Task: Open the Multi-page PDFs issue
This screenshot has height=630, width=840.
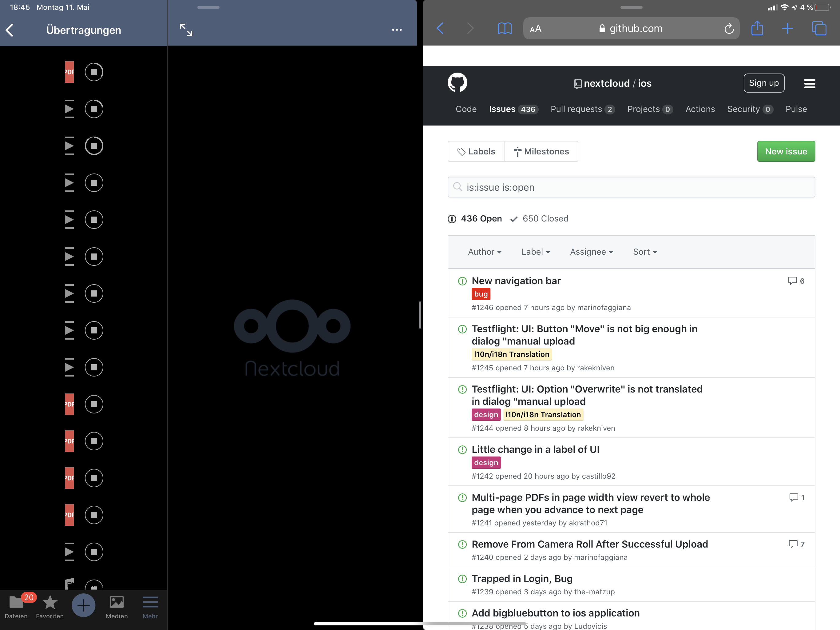Action: click(x=591, y=504)
